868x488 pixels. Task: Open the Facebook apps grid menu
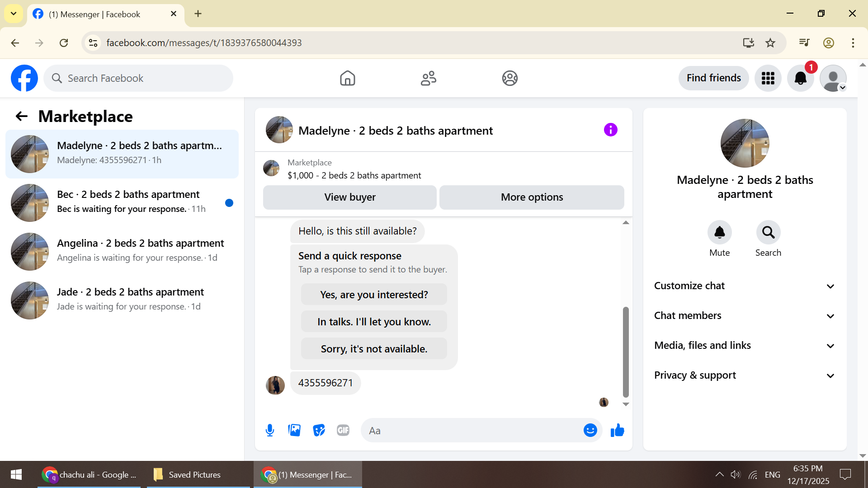[x=768, y=78]
